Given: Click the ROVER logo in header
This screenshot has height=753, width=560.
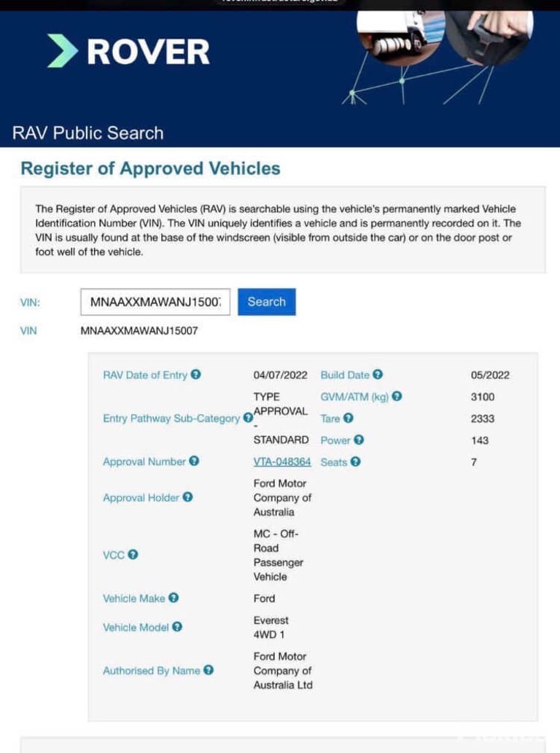Looking at the screenshot, I should (x=129, y=51).
